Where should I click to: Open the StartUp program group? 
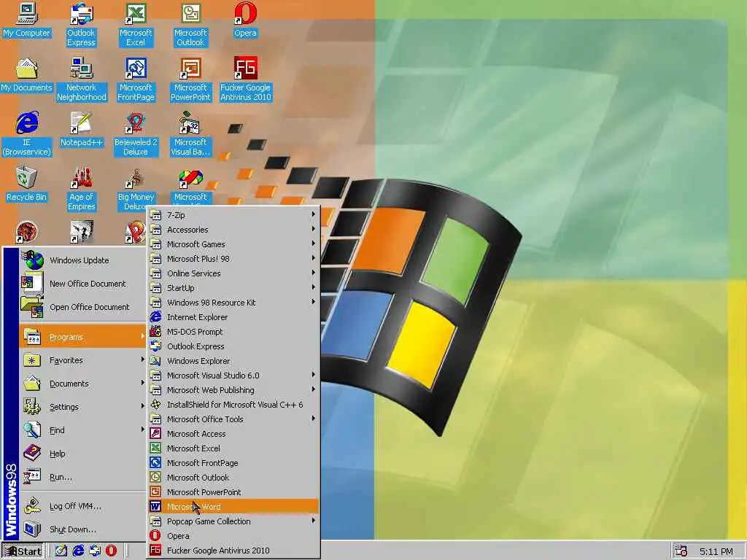[x=233, y=287]
